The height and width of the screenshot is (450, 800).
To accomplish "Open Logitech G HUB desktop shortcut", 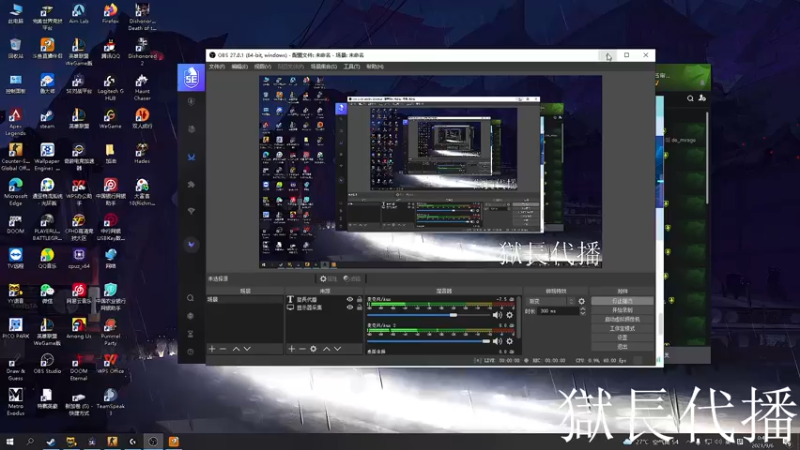I will [x=110, y=87].
